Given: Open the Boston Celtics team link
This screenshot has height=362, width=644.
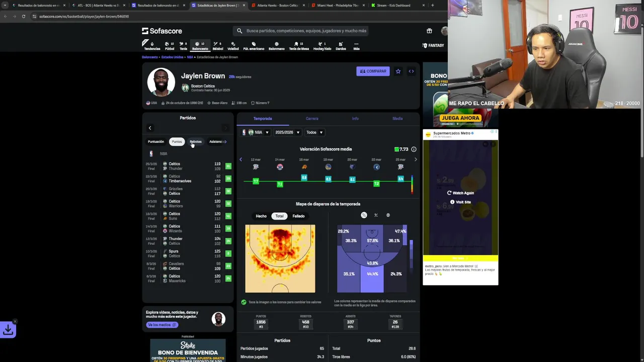Looking at the screenshot, I should 203,86.
